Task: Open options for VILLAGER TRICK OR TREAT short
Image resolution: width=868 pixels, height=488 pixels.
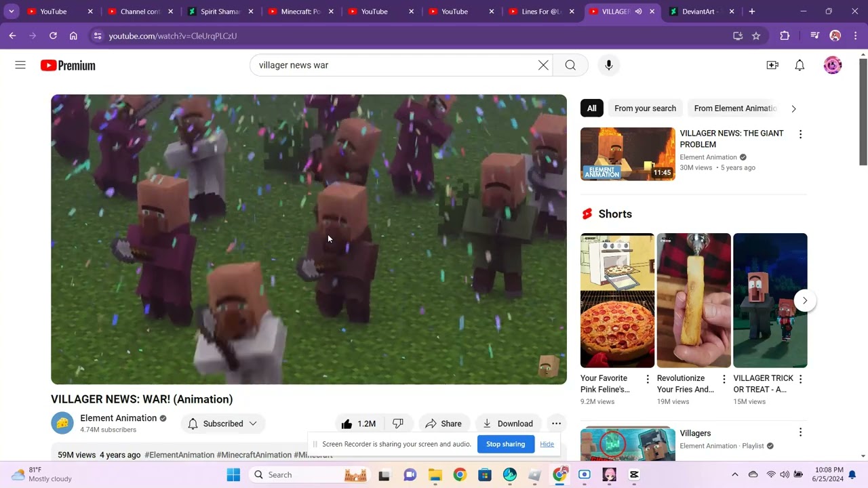Action: coord(800,379)
